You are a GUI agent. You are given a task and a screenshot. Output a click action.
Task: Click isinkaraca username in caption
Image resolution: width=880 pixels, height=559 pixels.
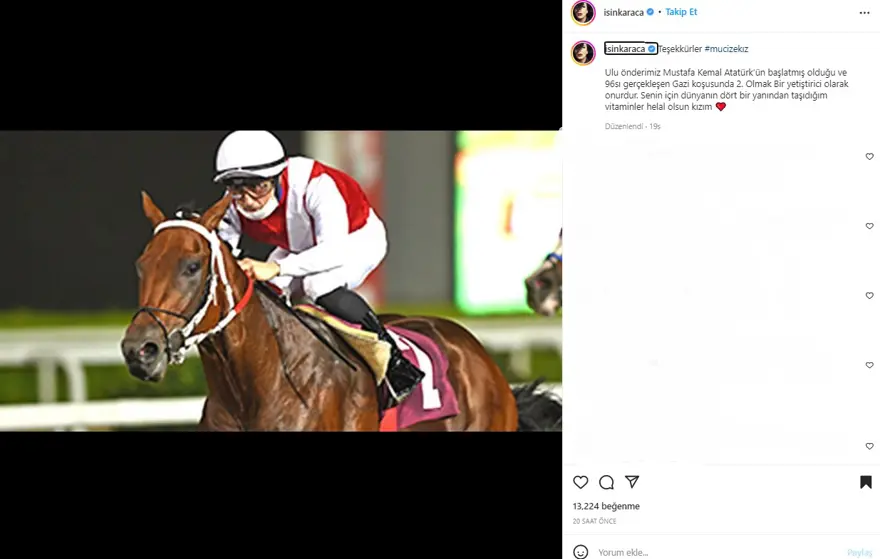[x=625, y=49]
